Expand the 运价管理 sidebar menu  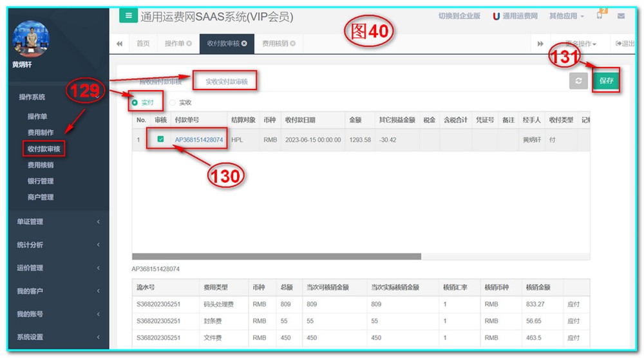[58, 268]
